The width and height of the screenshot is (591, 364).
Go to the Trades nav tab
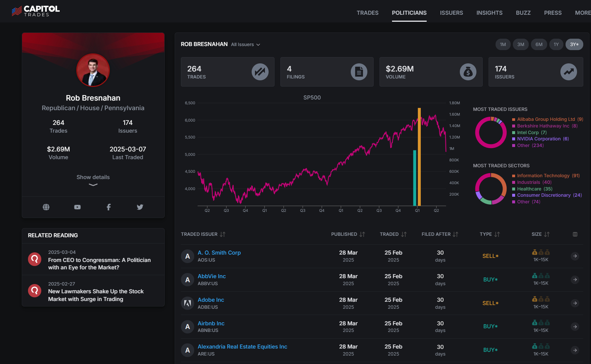tap(368, 13)
